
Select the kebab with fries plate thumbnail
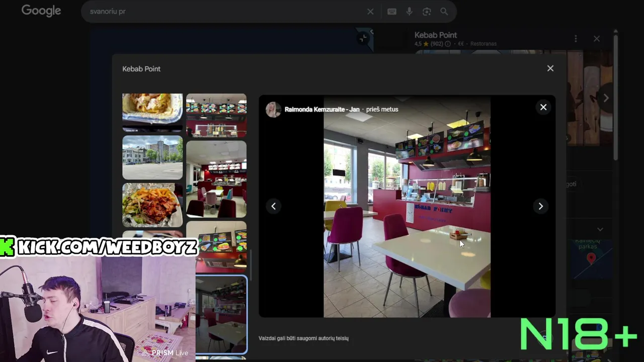152,205
